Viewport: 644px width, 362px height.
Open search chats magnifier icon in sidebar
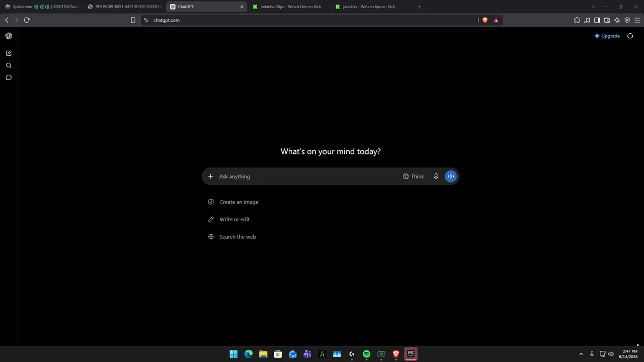(x=9, y=65)
